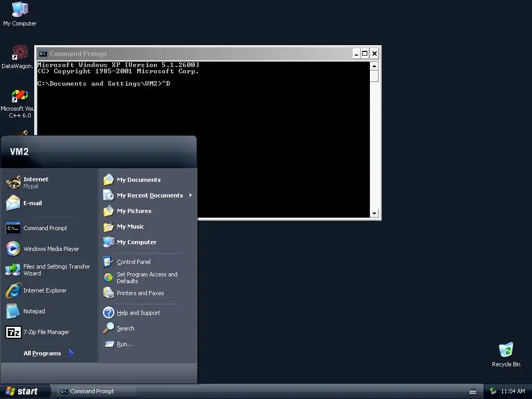Open Files and Settings Transfer Wizard icon
The height and width of the screenshot is (399, 532).
(x=13, y=270)
